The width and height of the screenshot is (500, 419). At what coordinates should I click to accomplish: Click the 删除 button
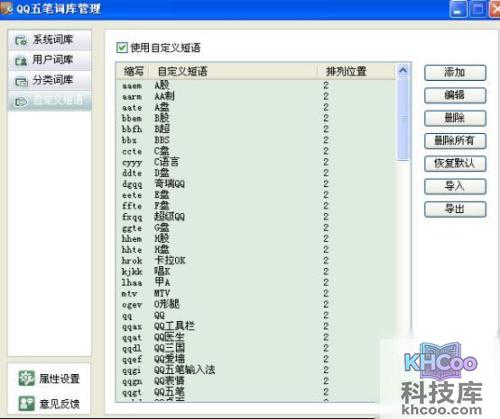(455, 118)
